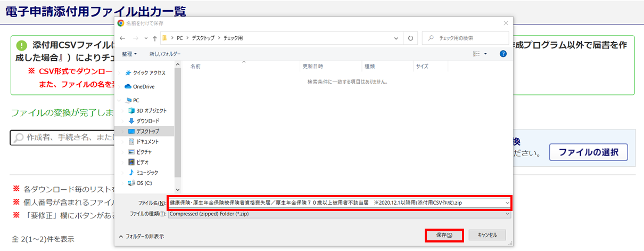Click キャンセル button
This screenshot has width=644, height=251.
tap(487, 235)
